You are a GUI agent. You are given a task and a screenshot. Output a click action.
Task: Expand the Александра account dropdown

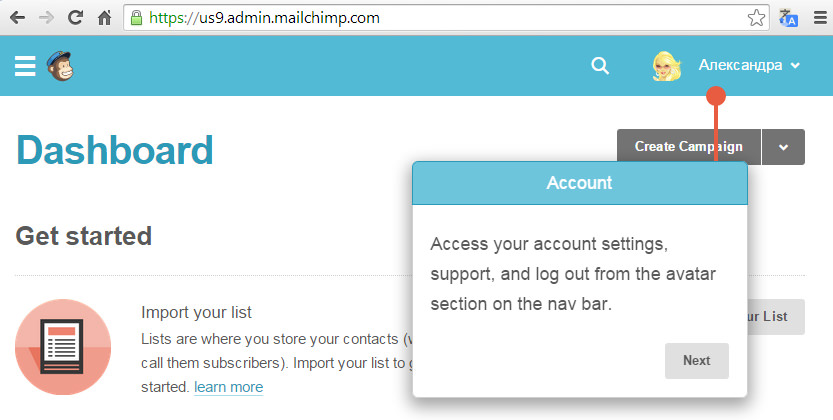click(749, 65)
